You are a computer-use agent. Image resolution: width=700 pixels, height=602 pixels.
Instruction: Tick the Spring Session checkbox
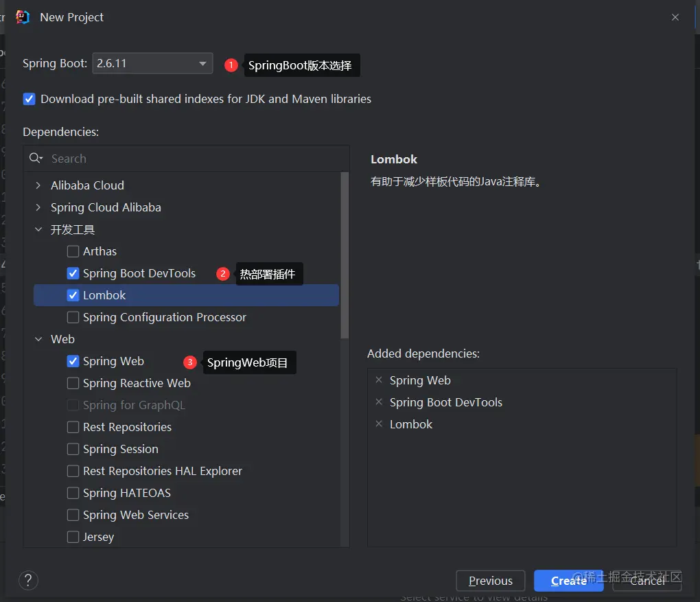click(73, 449)
